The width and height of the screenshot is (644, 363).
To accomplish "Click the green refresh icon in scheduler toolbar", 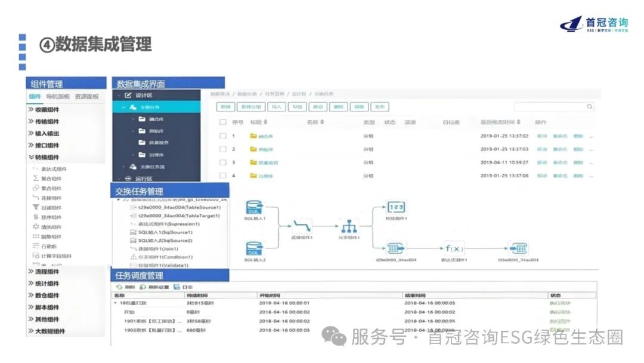I will tap(119, 287).
